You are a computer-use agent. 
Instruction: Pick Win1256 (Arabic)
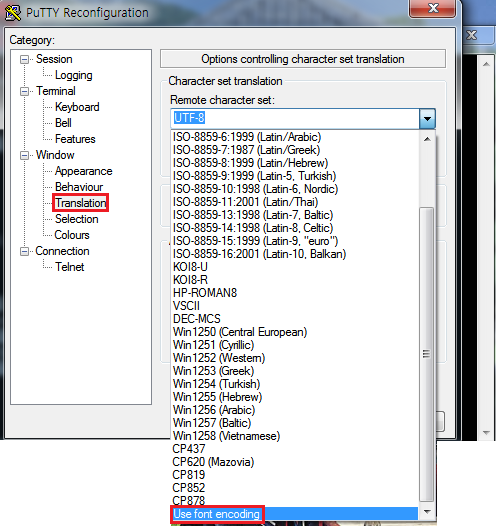[x=295, y=410]
